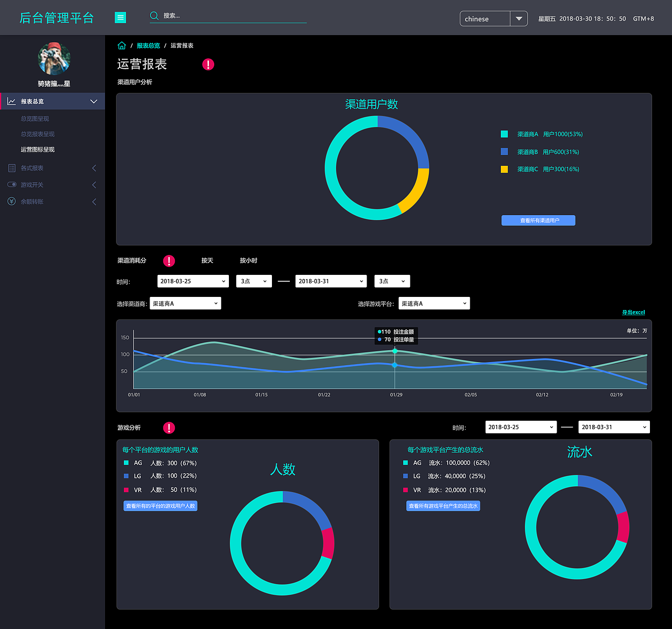This screenshot has width=672, height=629.
Task: Click the 查看所有渠道用户 button
Action: pos(538,220)
